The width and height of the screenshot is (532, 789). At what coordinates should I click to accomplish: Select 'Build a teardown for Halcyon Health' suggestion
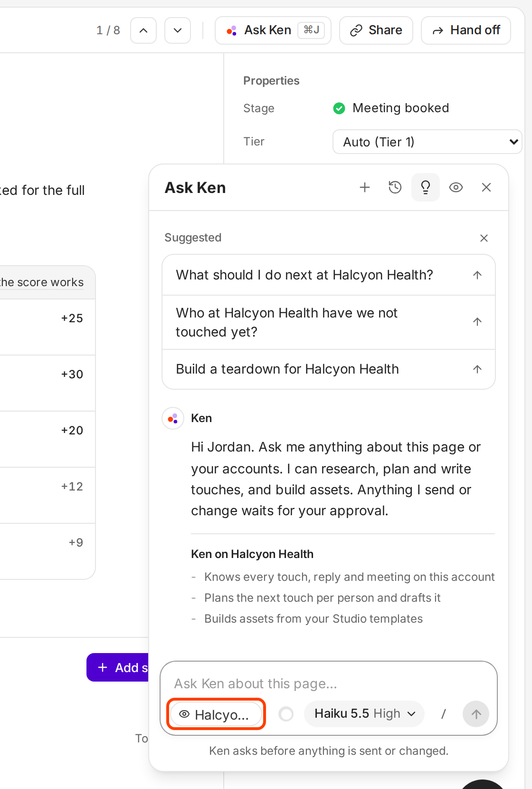pos(329,369)
